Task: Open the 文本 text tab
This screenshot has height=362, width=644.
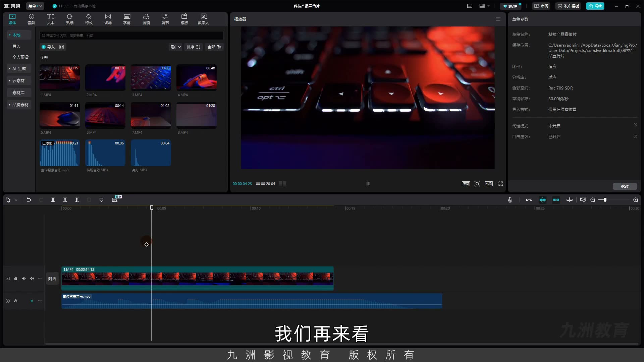Action: [51, 19]
